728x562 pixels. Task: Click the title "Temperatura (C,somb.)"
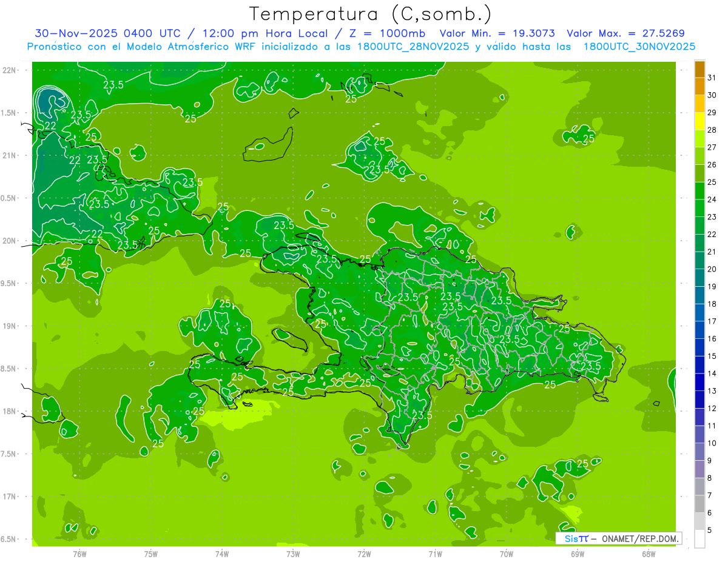click(x=371, y=14)
